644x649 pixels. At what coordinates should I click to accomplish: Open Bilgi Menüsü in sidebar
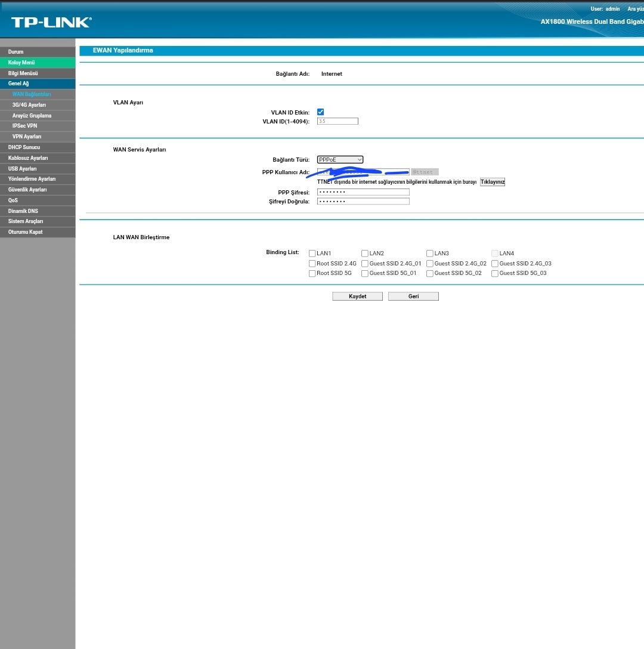pos(38,73)
